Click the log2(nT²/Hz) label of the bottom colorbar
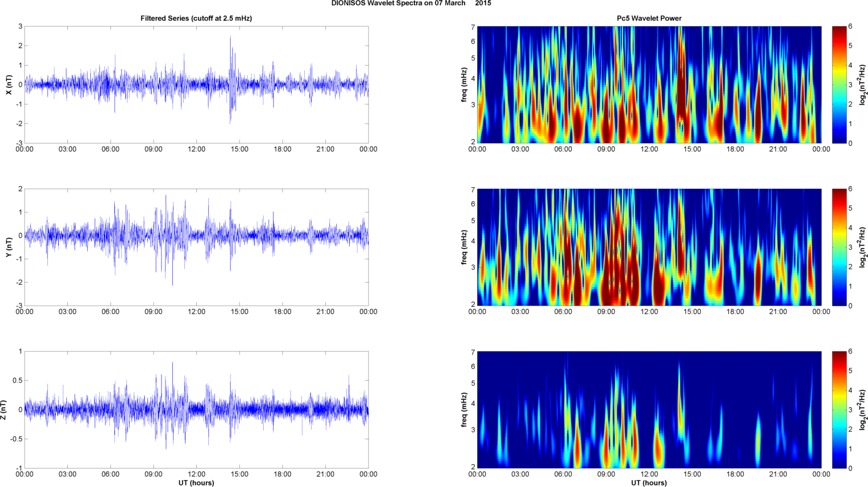Viewport: 868px width, 487px height. (x=863, y=409)
